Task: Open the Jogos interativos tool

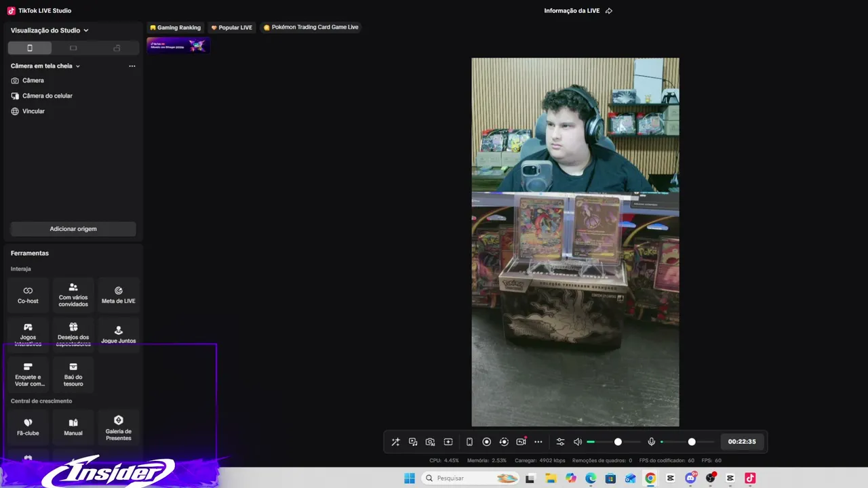Action: point(28,334)
